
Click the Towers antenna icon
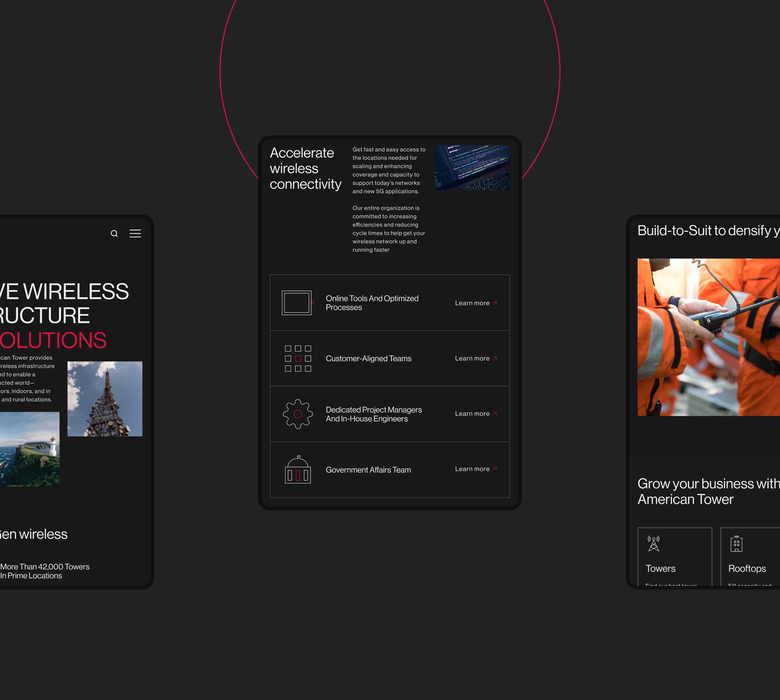tap(654, 544)
